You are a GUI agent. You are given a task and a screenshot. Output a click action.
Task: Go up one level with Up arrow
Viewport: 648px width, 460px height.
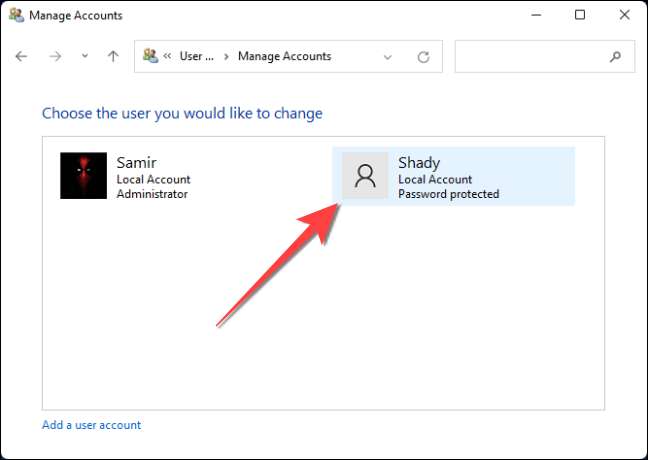pyautogui.click(x=113, y=57)
